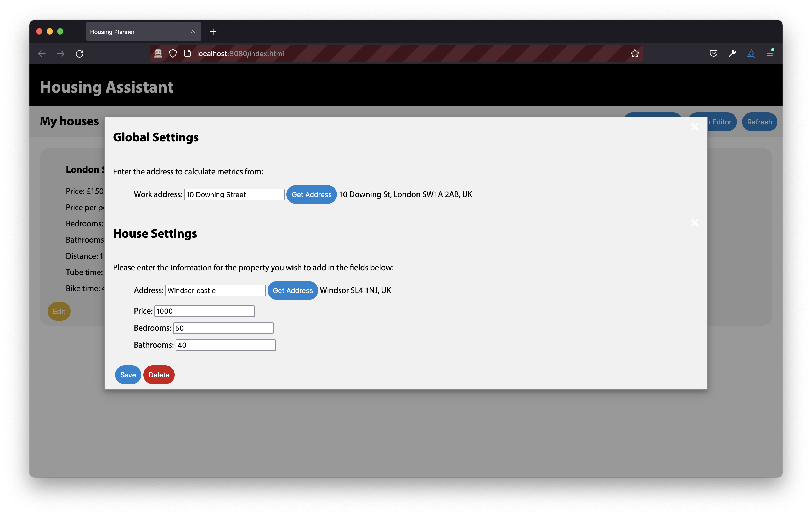Delete the house entry
This screenshot has height=516, width=812.
tap(159, 375)
